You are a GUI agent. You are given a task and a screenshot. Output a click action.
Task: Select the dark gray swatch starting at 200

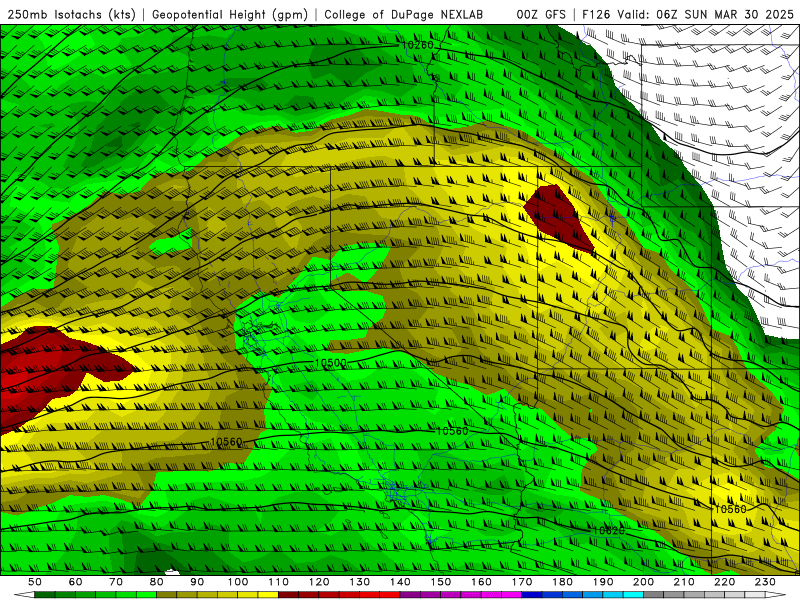(654, 596)
